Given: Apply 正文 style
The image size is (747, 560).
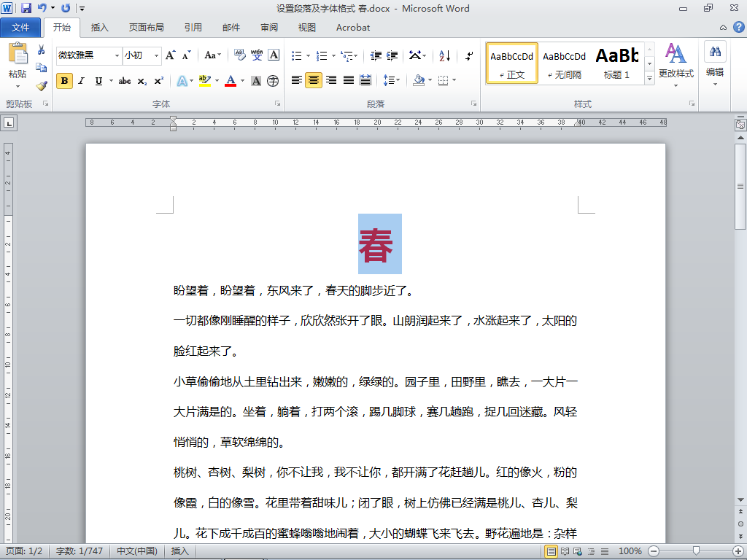Looking at the screenshot, I should point(511,63).
